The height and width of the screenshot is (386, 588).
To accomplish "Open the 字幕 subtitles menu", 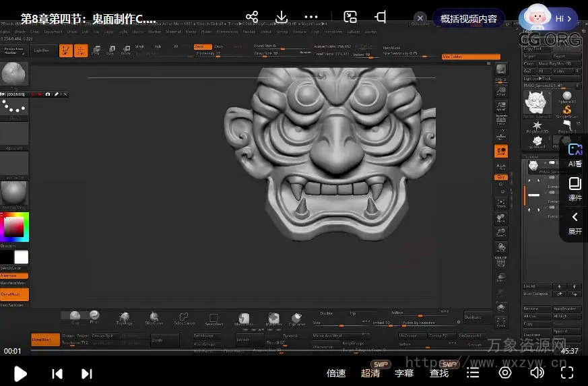I will [x=404, y=373].
